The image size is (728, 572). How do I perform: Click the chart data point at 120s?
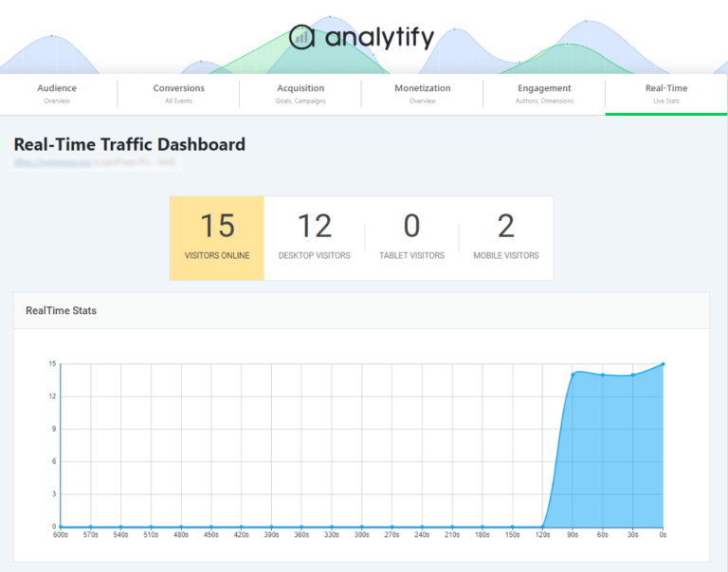click(542, 526)
